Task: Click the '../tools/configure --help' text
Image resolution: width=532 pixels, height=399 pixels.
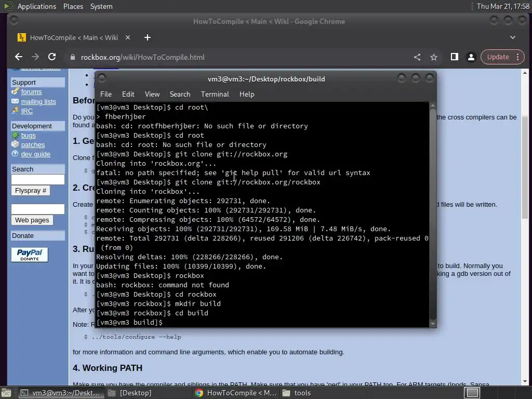Action: coord(137,337)
